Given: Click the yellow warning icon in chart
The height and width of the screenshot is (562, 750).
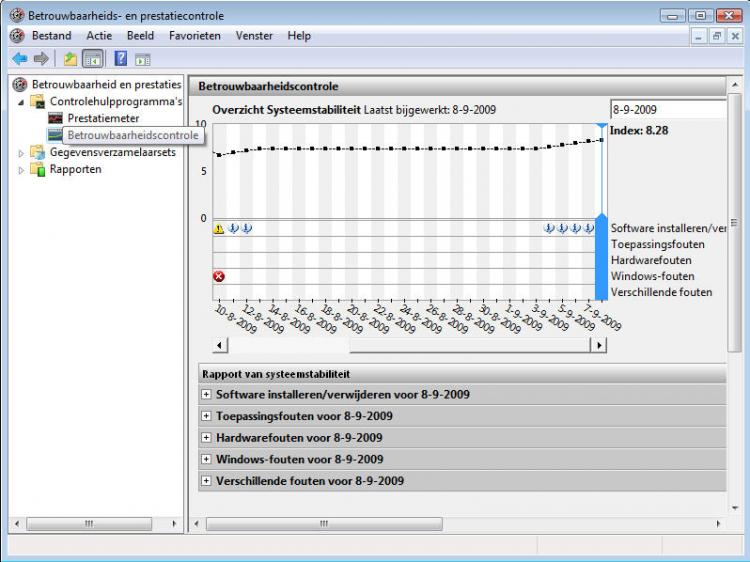Looking at the screenshot, I should tap(219, 228).
